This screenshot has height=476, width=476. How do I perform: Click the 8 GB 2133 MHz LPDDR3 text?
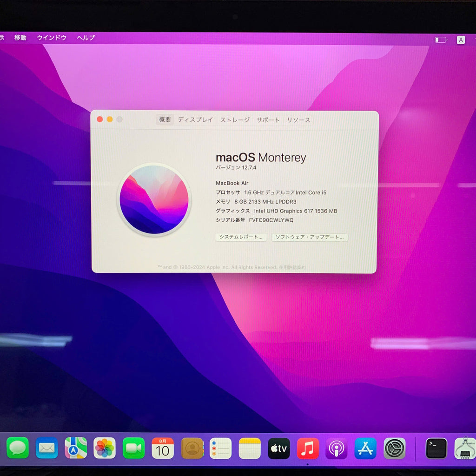265,202
